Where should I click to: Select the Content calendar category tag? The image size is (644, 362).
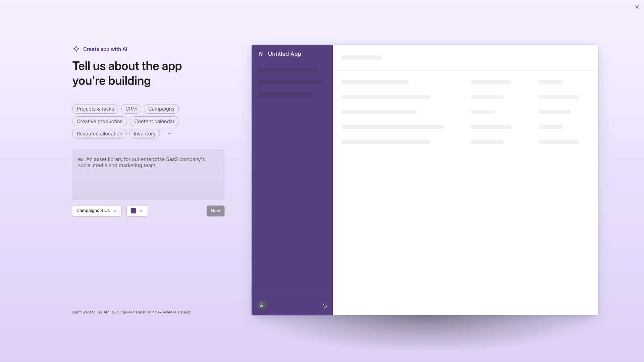pyautogui.click(x=154, y=121)
